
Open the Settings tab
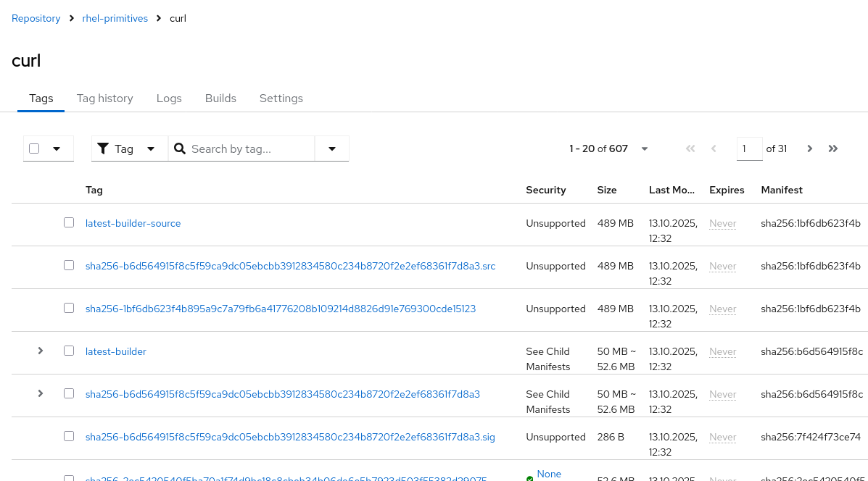pyautogui.click(x=281, y=99)
